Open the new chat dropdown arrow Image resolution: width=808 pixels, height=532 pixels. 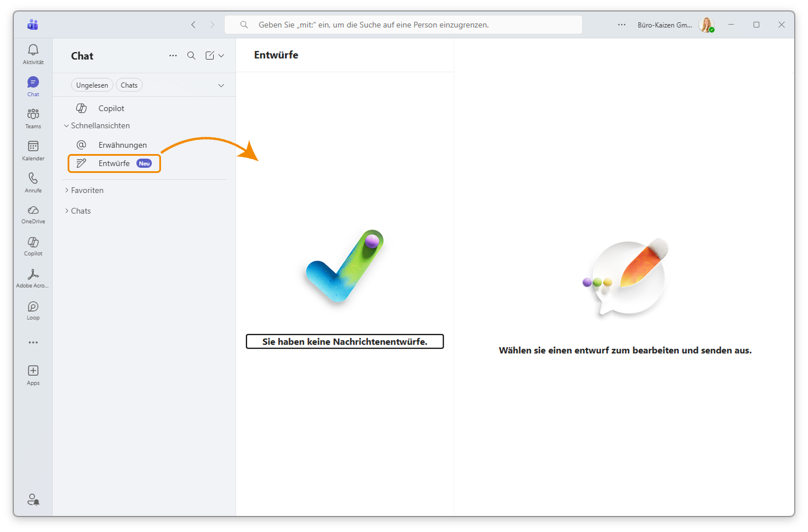point(221,56)
